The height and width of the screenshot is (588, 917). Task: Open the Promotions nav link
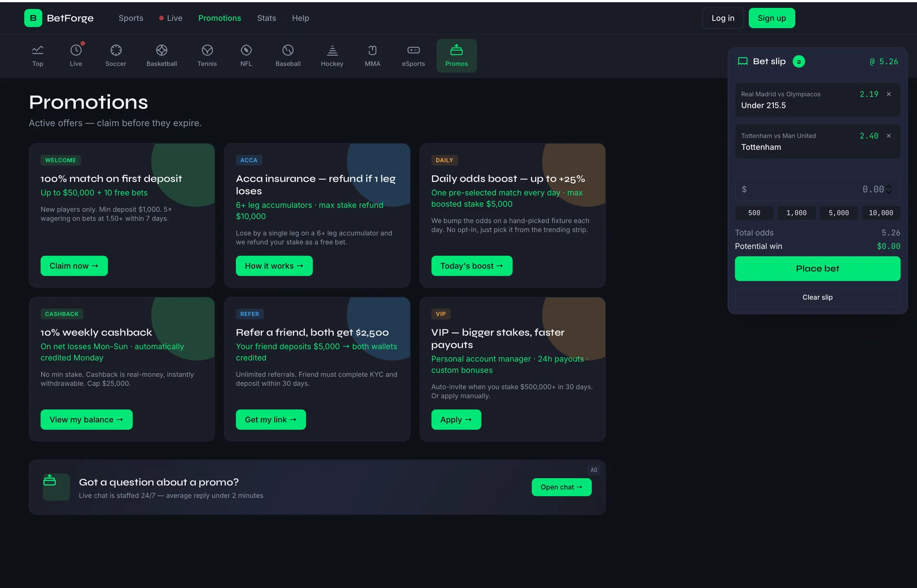point(220,18)
